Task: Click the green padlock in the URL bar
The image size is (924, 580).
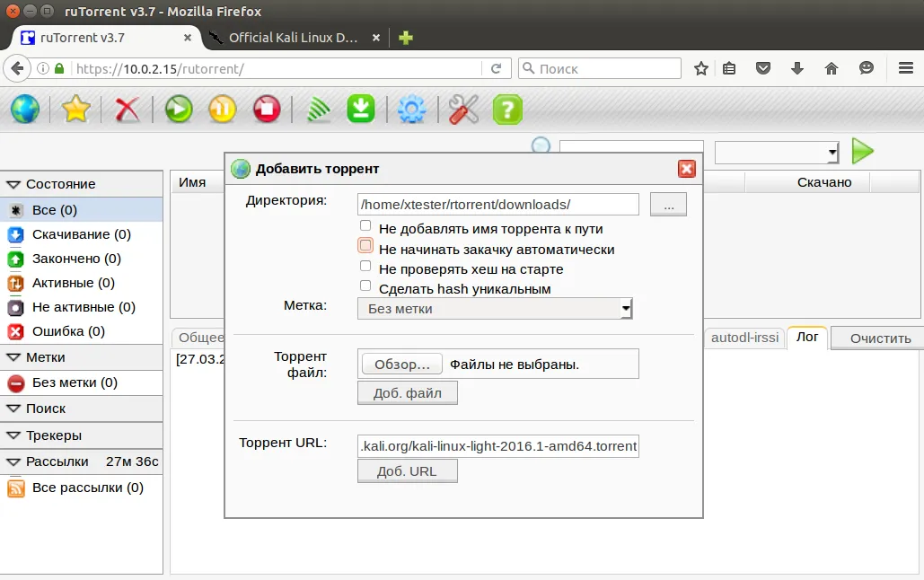Action: coord(59,68)
